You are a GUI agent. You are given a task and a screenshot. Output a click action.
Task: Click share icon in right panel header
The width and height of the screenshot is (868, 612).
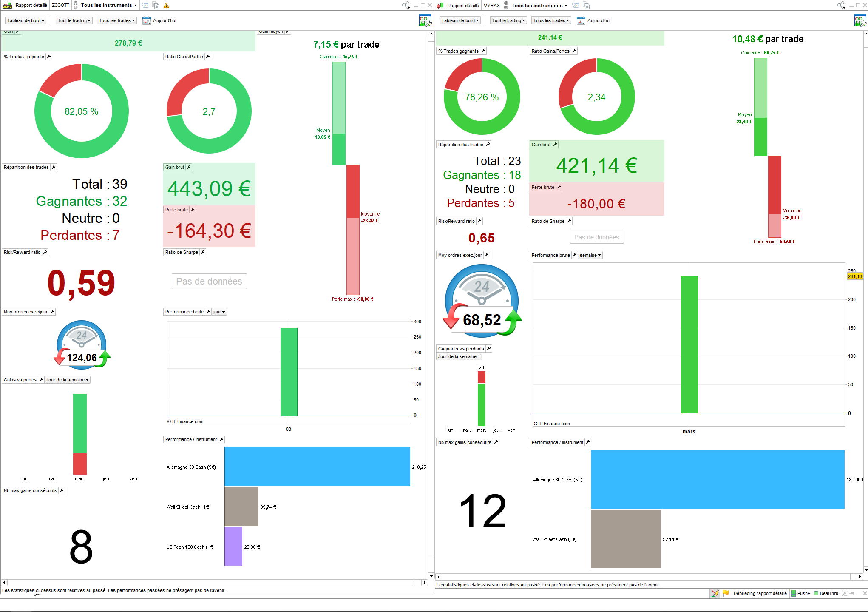[841, 6]
